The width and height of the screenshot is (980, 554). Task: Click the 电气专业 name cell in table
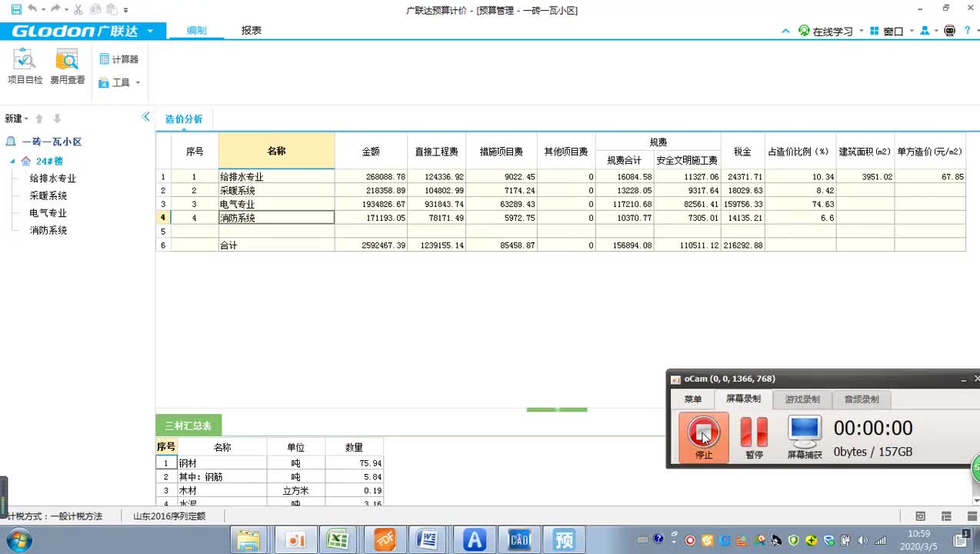(276, 205)
